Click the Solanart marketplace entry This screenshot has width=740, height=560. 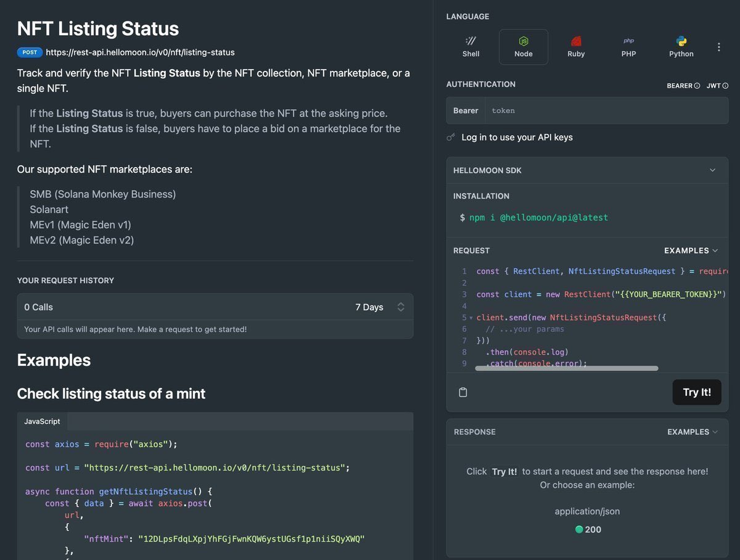click(49, 210)
